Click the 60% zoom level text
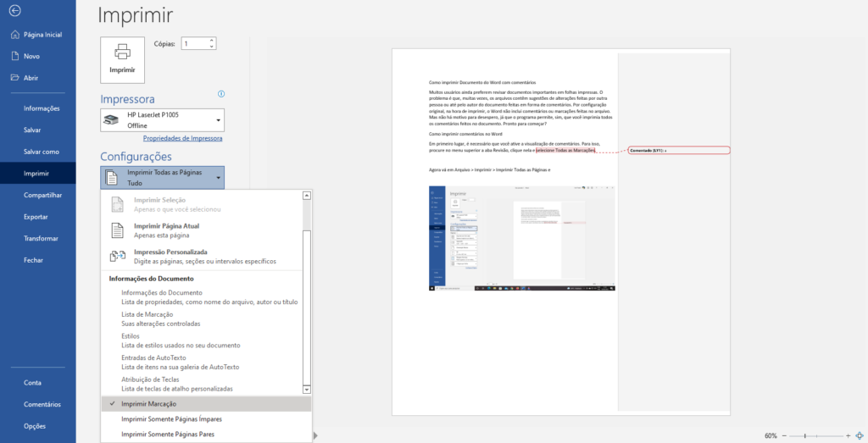The height and width of the screenshot is (443, 868). (771, 436)
